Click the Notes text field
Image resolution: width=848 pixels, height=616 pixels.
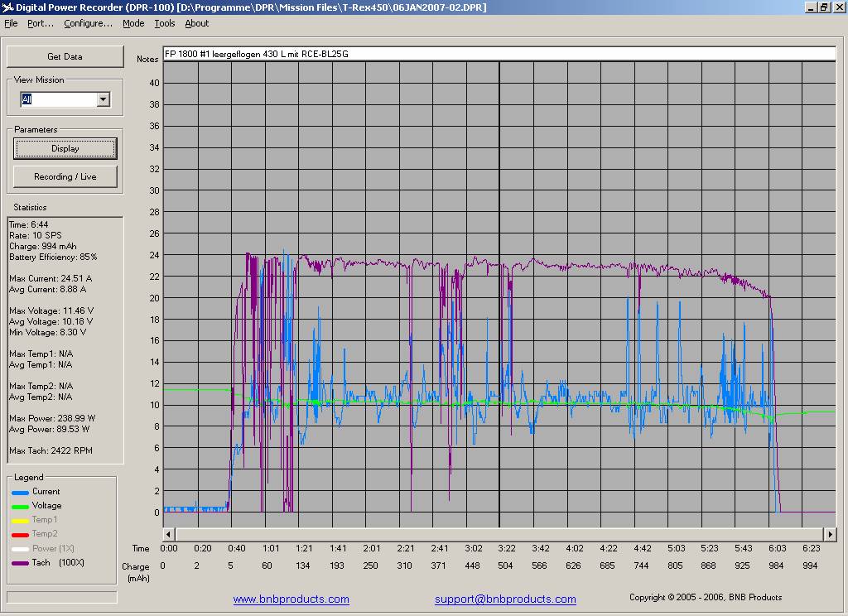click(x=499, y=54)
